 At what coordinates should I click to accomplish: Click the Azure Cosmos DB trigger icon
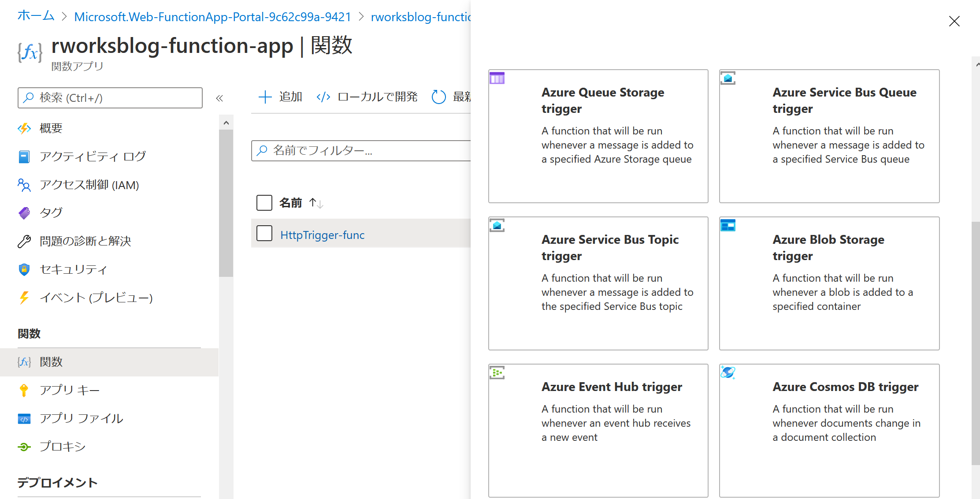coord(728,373)
